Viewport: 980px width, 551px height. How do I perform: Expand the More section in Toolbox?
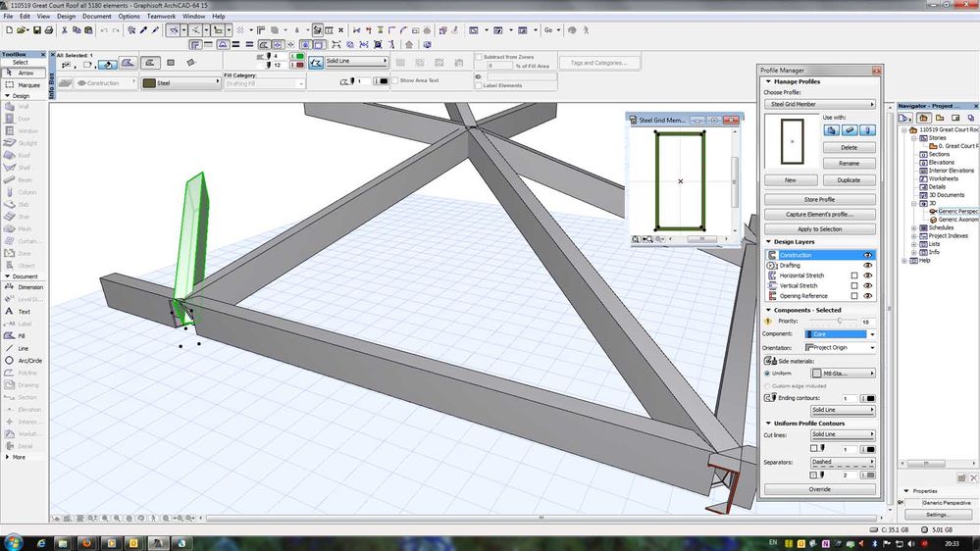pyautogui.click(x=16, y=457)
